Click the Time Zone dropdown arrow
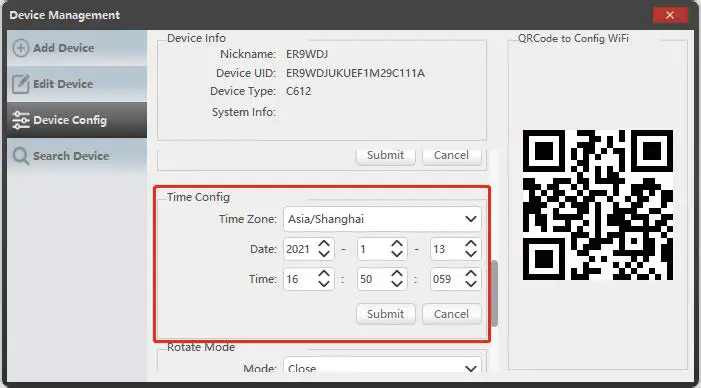Screen dimensions: 701x388 (470, 219)
